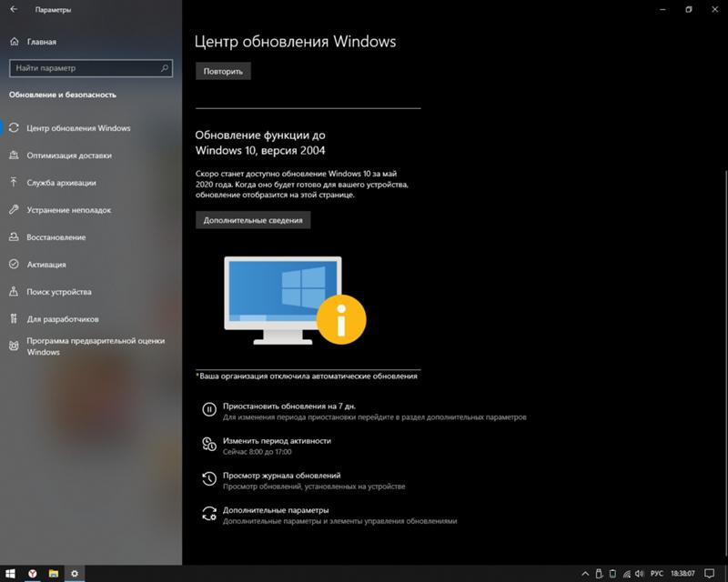The width and height of the screenshot is (728, 582).
Task: Open the taskbar clock showing 18:38:07
Action: [x=682, y=574]
